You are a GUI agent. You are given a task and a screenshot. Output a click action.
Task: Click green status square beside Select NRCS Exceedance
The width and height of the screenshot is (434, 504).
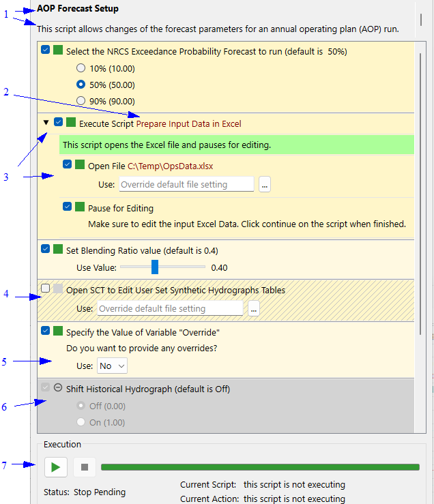tap(58, 50)
